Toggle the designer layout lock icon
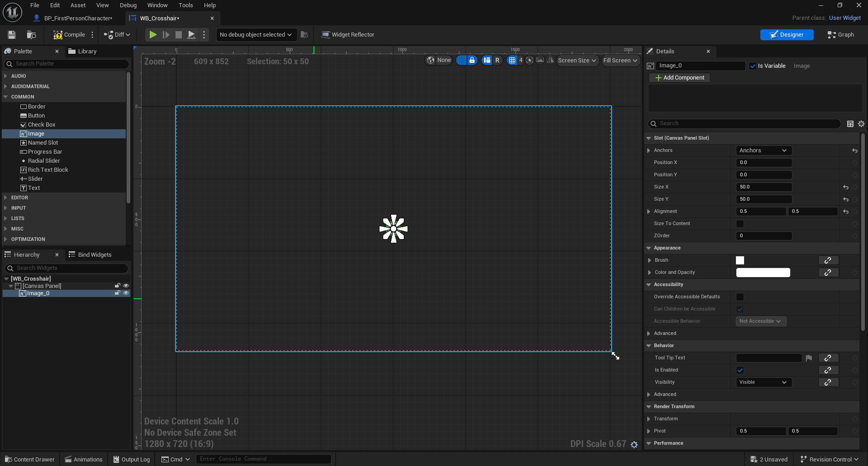This screenshot has width=868, height=466. point(472,60)
